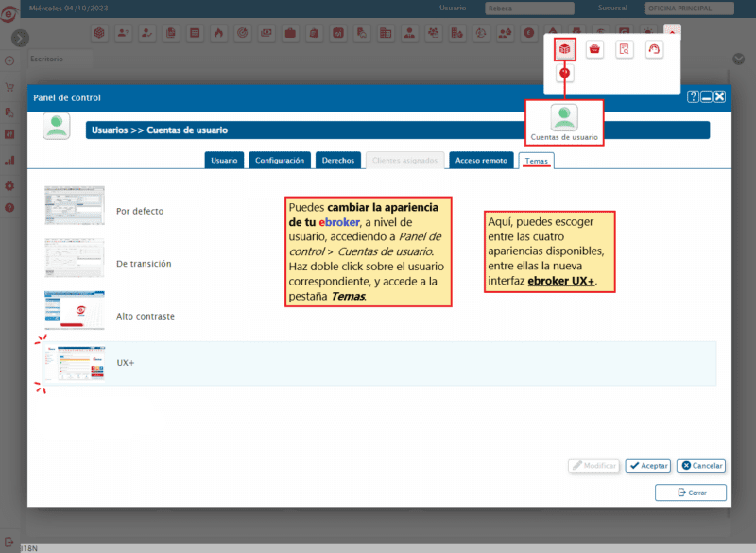Open the Sucursal field OFICINA PRINCIPAL

click(689, 9)
